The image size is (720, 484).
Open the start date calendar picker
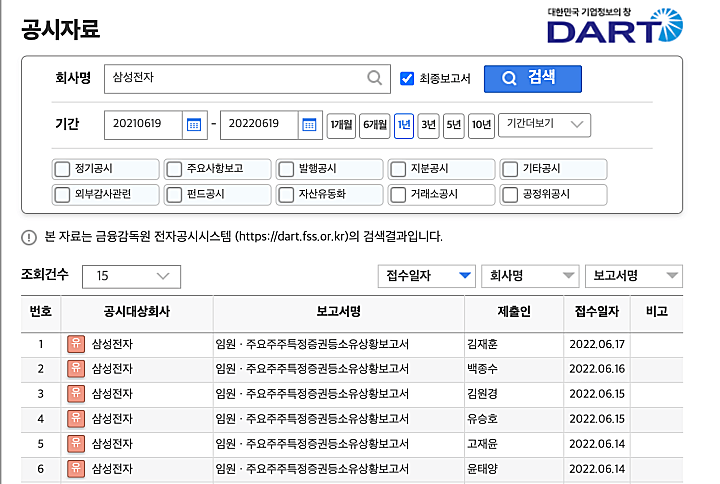pos(194,125)
